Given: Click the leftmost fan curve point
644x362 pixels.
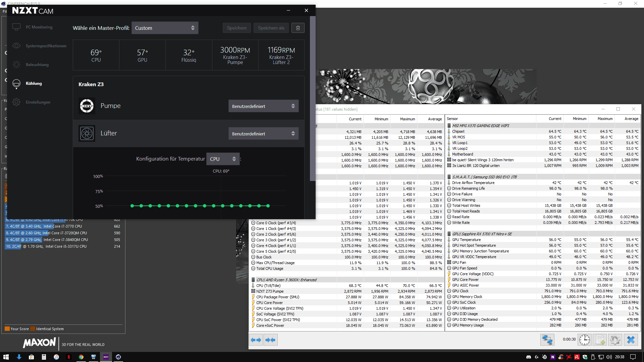Looking at the screenshot, I should [132, 206].
